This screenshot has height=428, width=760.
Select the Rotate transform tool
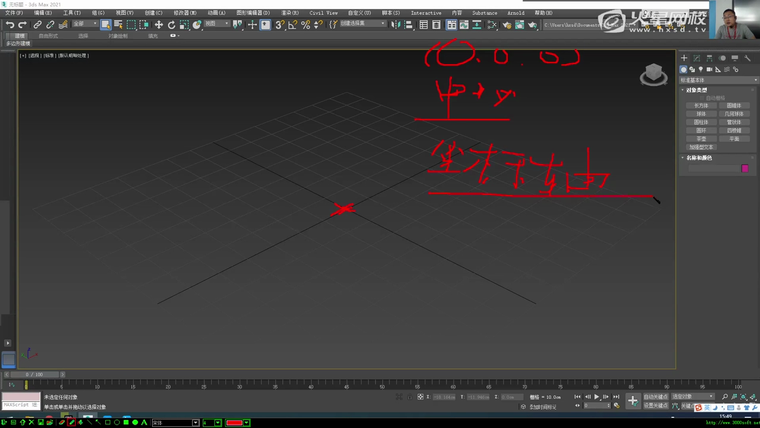click(171, 25)
